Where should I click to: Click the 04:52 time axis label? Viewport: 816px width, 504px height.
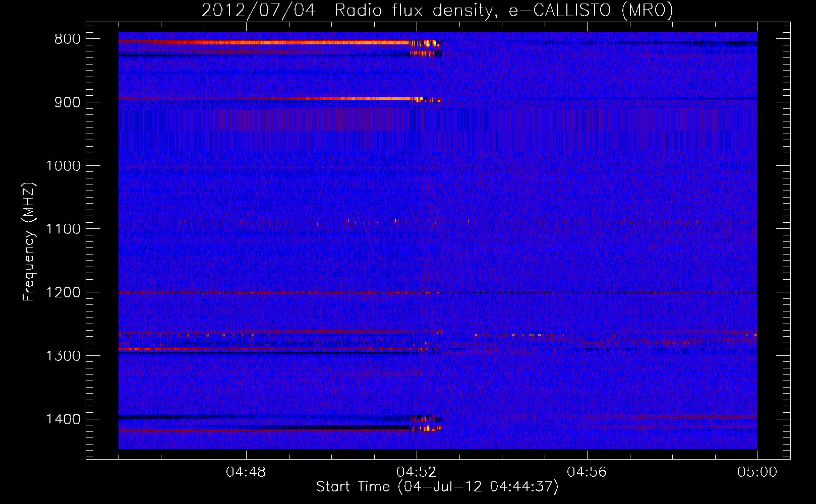(417, 472)
